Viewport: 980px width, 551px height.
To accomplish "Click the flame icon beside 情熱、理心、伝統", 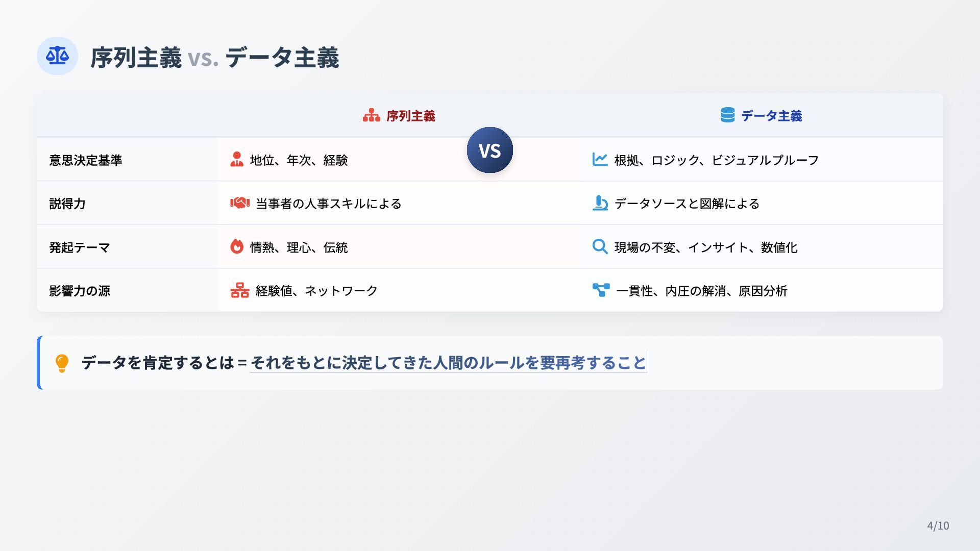I will (237, 246).
